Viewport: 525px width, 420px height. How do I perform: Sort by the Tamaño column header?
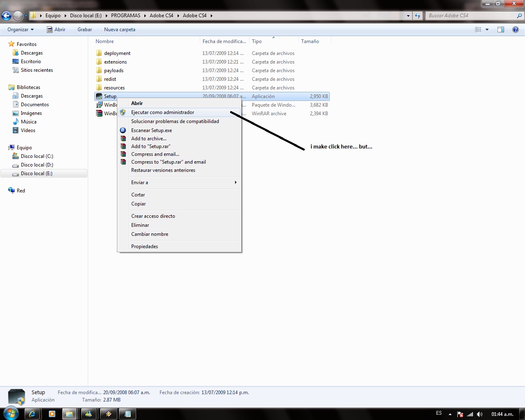tap(314, 41)
